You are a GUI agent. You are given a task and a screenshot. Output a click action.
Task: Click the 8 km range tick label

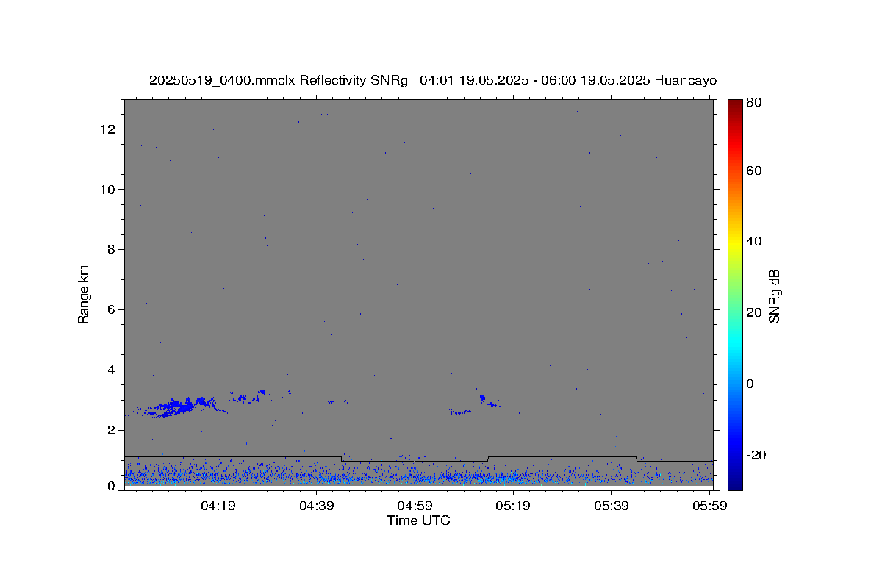pyautogui.click(x=113, y=250)
